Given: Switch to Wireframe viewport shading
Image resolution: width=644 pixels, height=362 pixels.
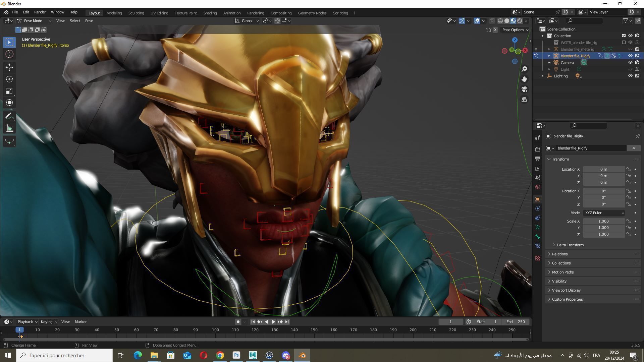Looking at the screenshot, I should click(500, 21).
